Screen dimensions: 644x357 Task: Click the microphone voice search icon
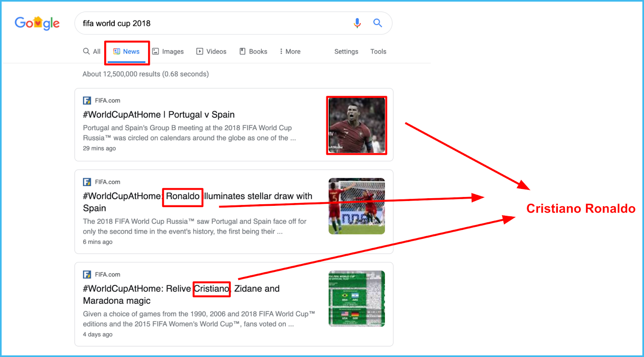pos(357,23)
